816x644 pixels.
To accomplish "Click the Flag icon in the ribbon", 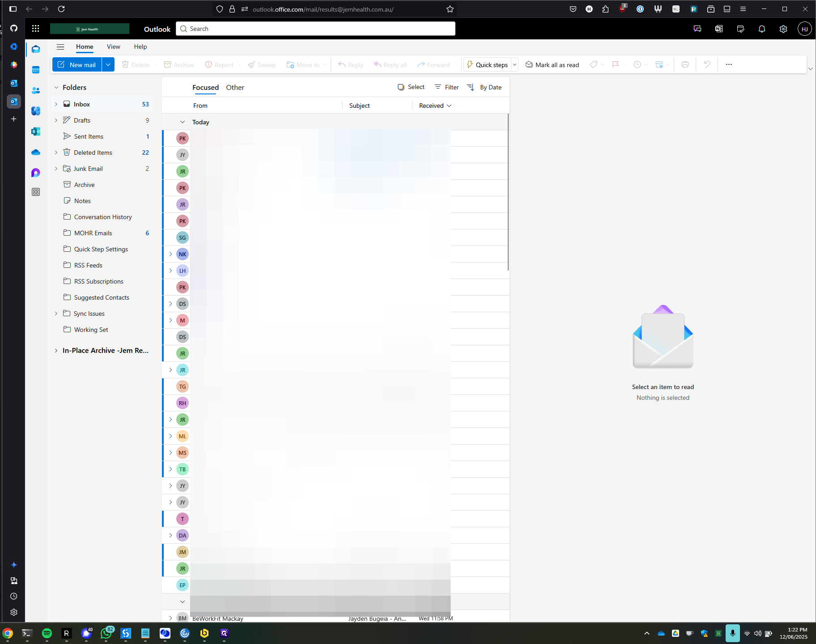I will [616, 64].
